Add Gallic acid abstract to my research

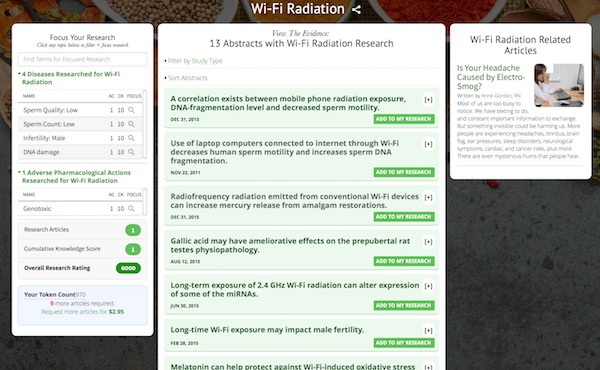click(404, 261)
